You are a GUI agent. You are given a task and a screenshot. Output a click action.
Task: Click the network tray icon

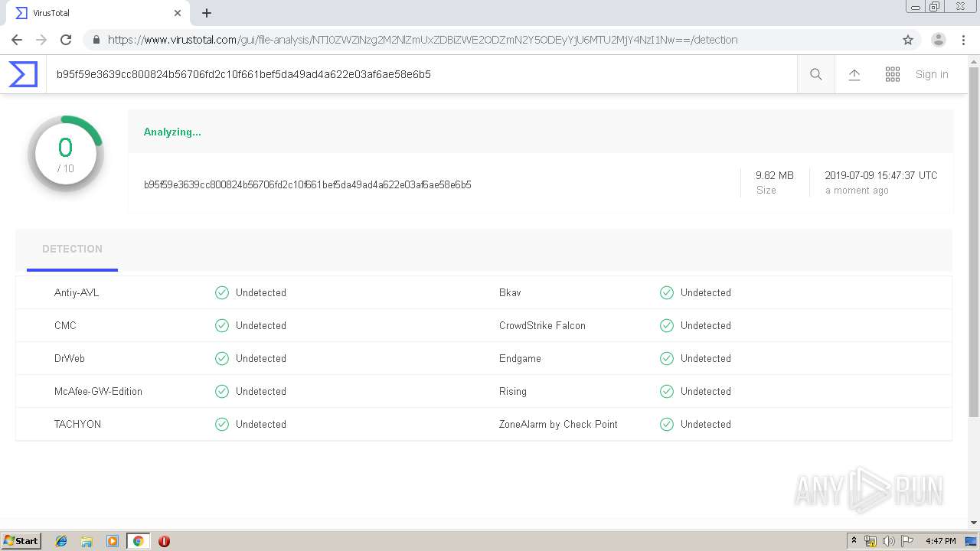pyautogui.click(x=871, y=541)
